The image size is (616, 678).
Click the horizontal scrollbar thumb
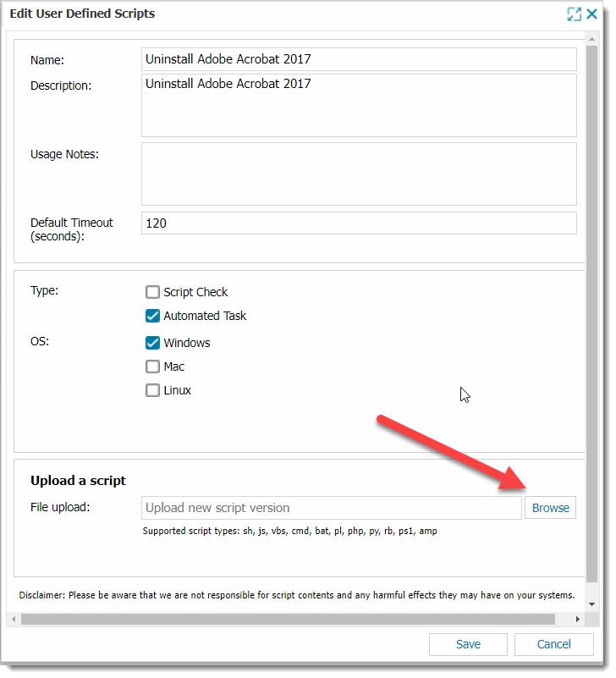click(x=288, y=619)
